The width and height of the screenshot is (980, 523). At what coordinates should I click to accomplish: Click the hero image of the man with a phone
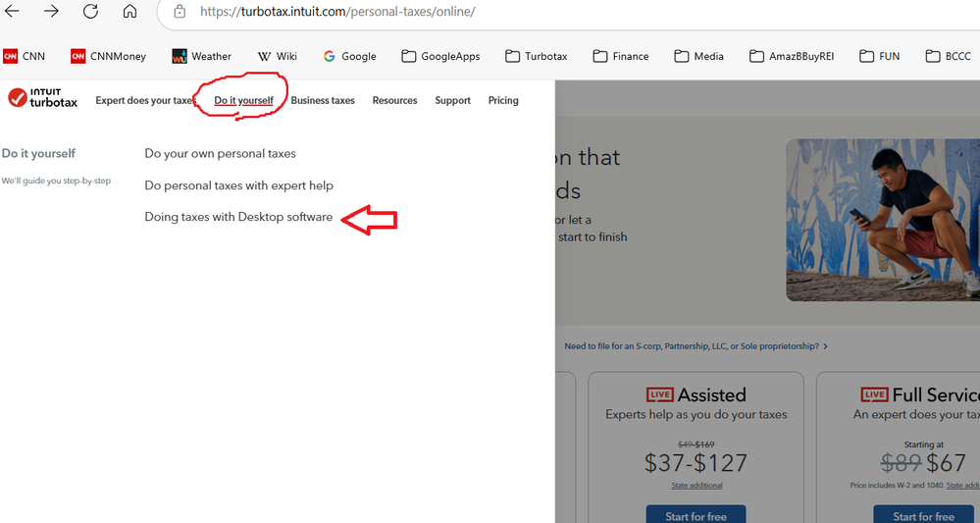(x=883, y=220)
